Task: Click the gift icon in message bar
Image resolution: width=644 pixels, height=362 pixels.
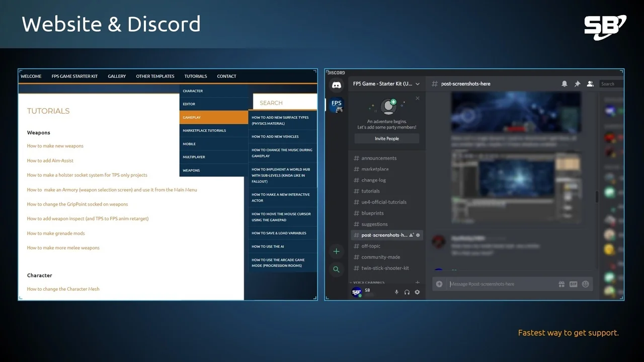Action: (561, 284)
